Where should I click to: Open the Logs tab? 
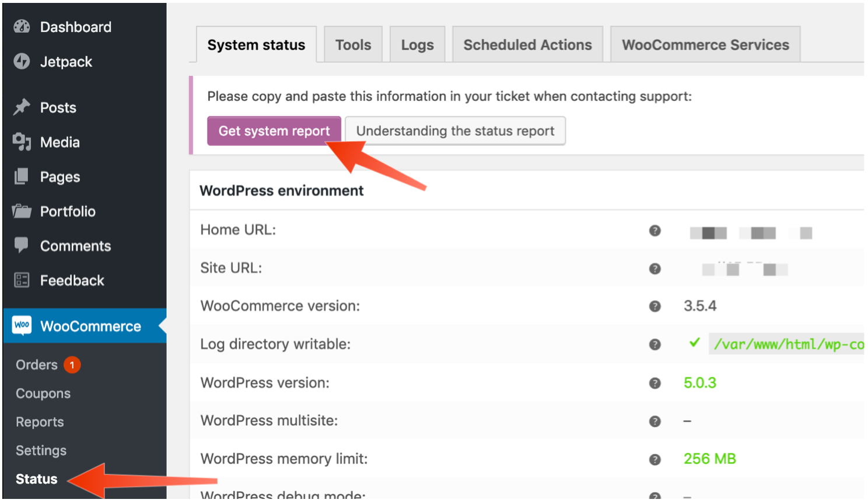[x=417, y=44]
